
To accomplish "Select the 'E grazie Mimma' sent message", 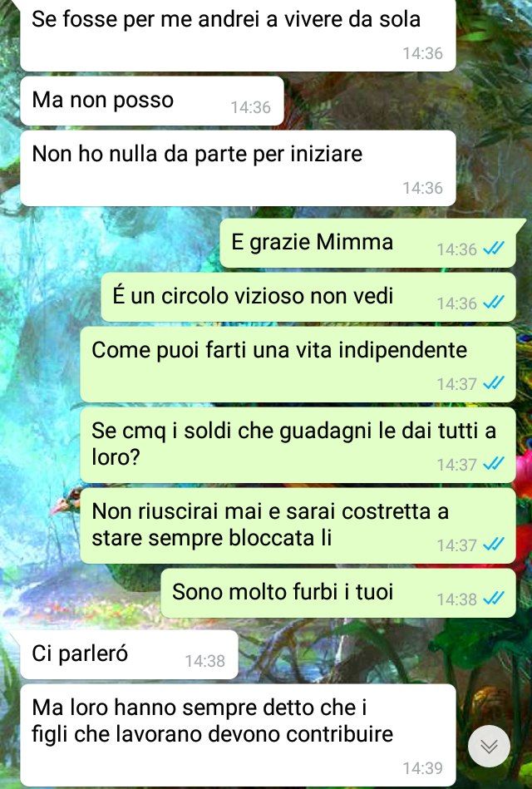I will click(368, 243).
